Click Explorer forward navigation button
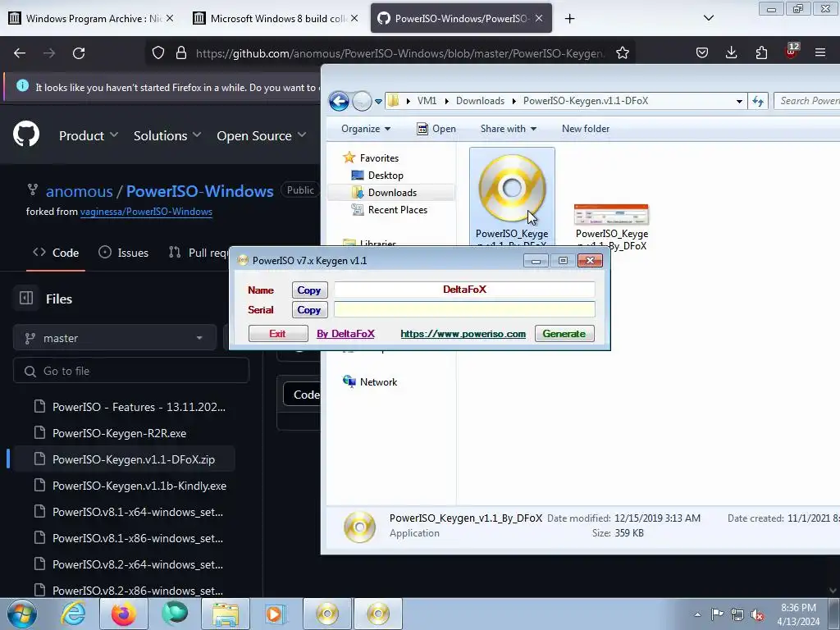The image size is (840, 630). pyautogui.click(x=362, y=101)
